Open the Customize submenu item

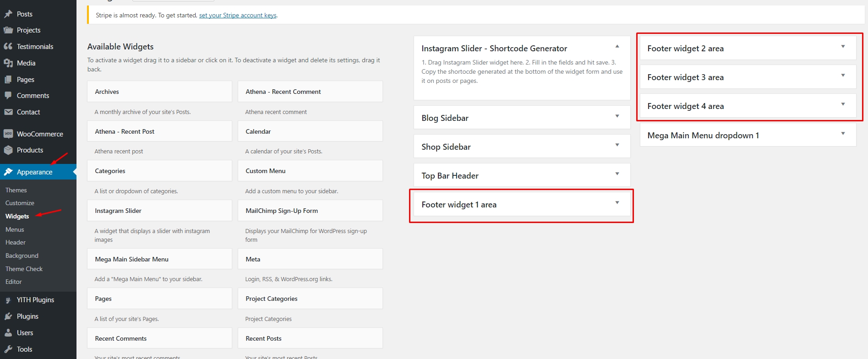[x=20, y=203]
